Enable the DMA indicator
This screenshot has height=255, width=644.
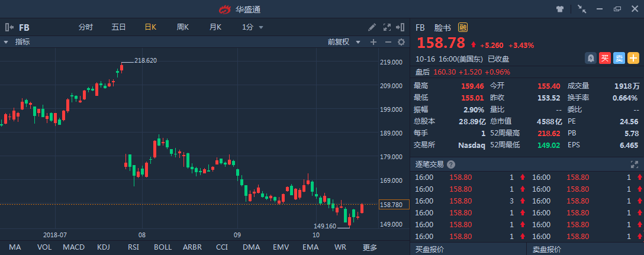click(x=252, y=247)
